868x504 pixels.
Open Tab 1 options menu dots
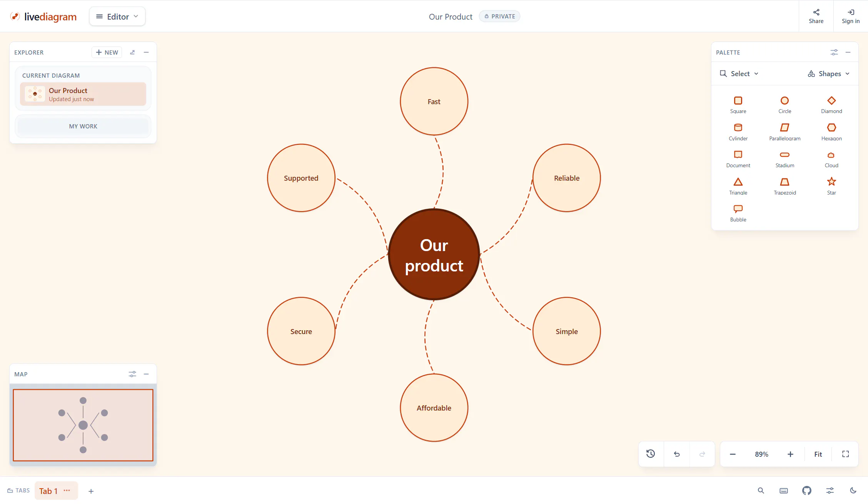coord(67,491)
